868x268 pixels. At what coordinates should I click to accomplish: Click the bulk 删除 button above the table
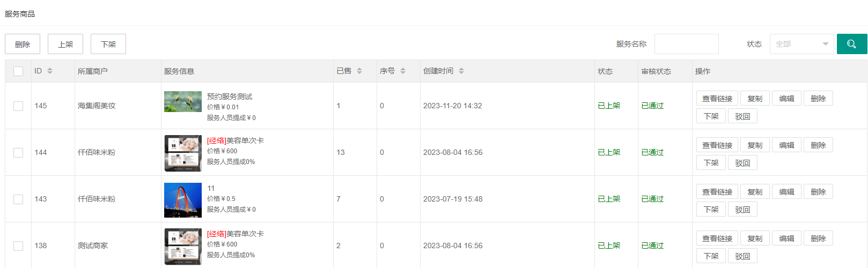[23, 44]
